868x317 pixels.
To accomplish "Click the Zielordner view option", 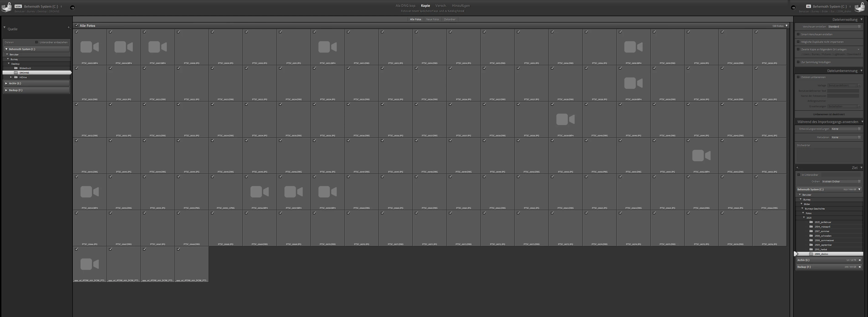I will pos(449,19).
